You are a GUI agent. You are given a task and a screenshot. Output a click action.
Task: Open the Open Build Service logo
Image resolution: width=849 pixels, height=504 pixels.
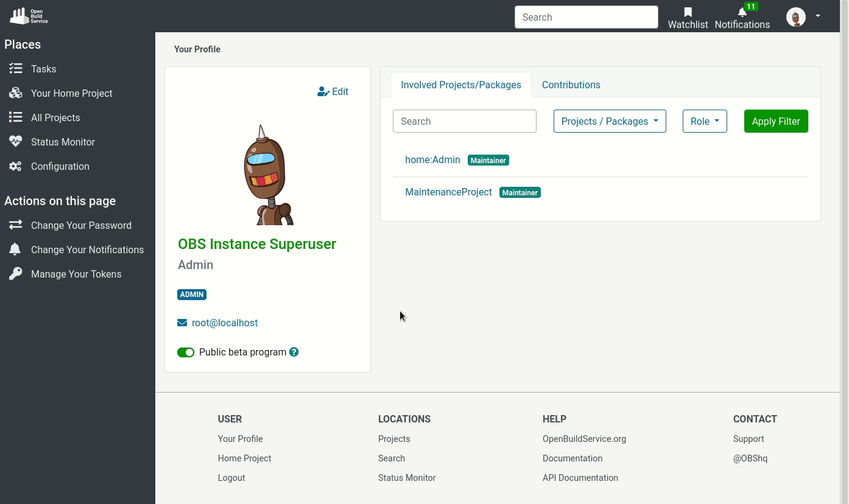click(x=28, y=15)
